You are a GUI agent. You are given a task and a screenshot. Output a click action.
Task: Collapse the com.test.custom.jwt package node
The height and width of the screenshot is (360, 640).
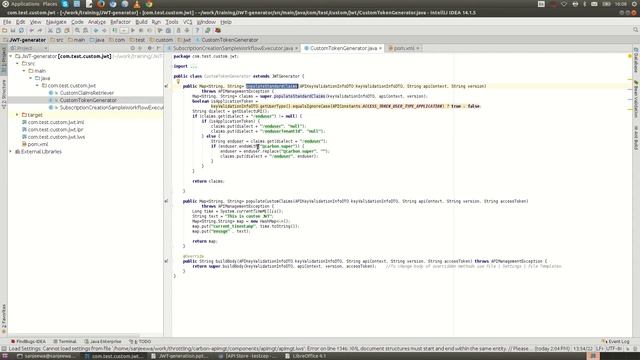pos(37,85)
